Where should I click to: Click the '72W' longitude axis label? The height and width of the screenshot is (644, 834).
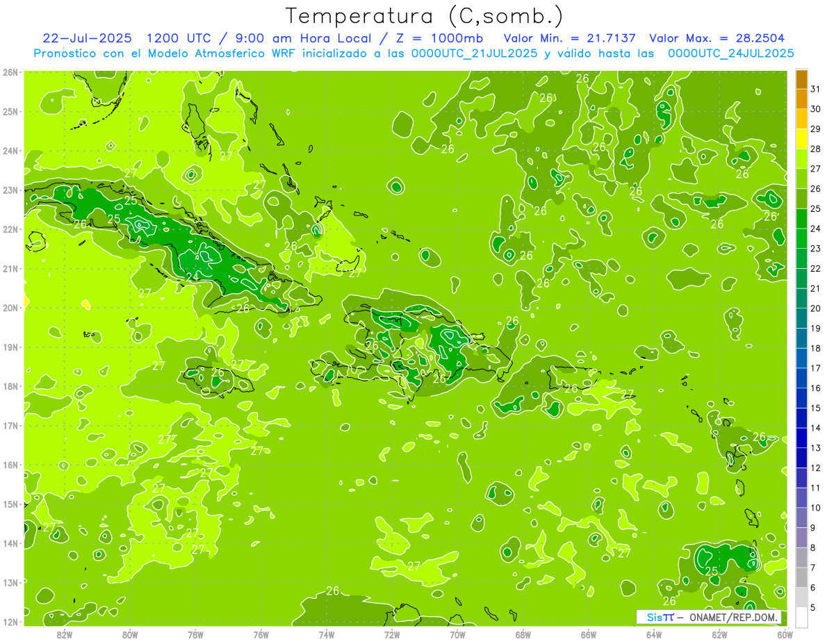click(392, 634)
